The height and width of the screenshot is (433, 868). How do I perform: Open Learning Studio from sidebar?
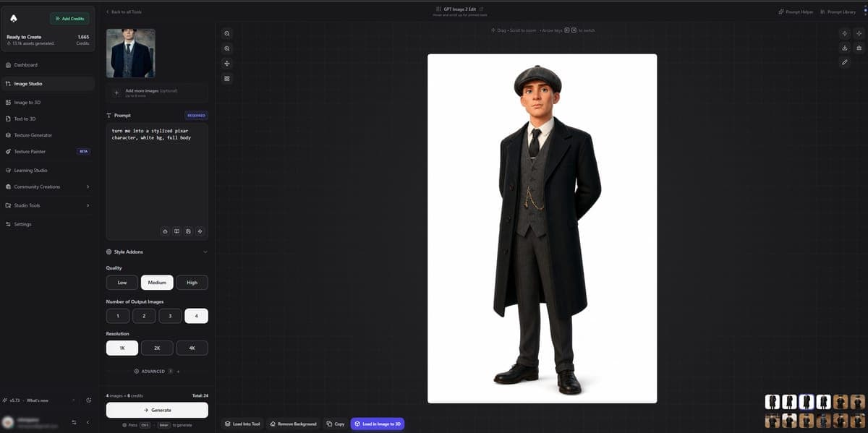48,171
